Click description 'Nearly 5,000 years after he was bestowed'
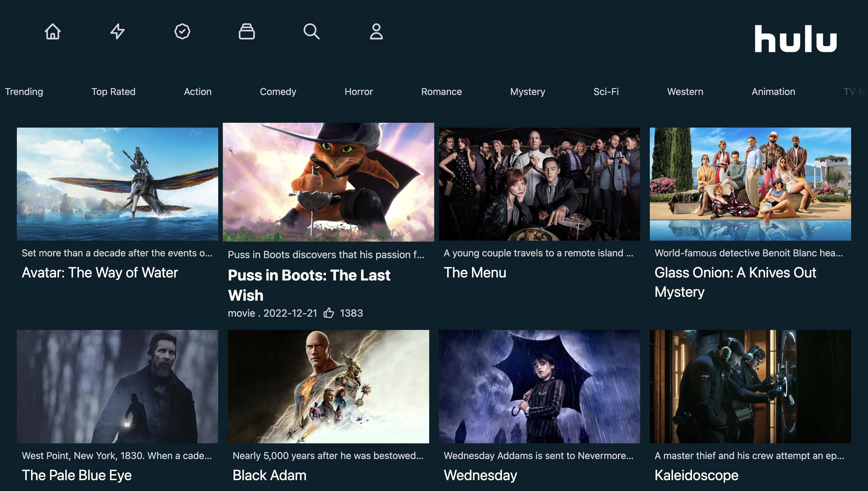 pyautogui.click(x=328, y=456)
